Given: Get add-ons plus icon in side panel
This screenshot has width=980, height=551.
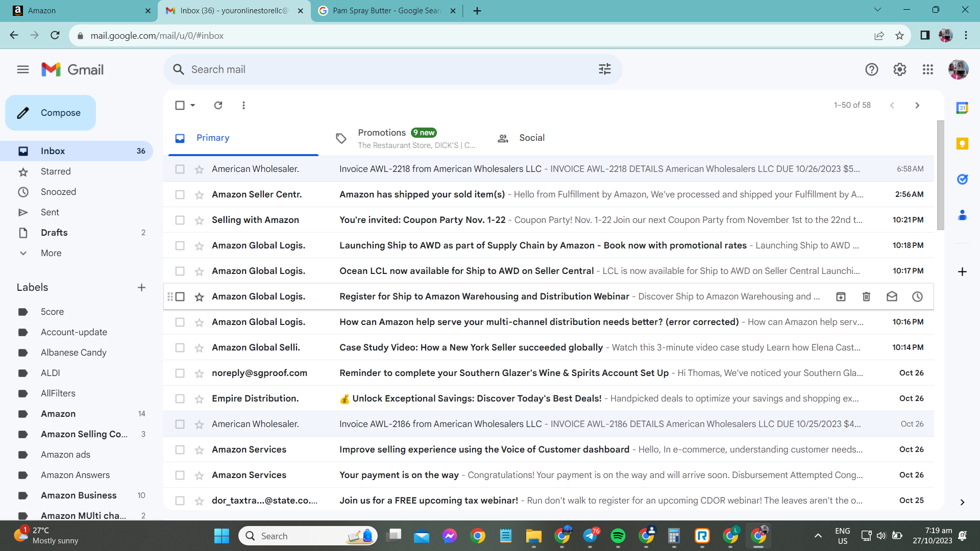Looking at the screenshot, I should [962, 272].
